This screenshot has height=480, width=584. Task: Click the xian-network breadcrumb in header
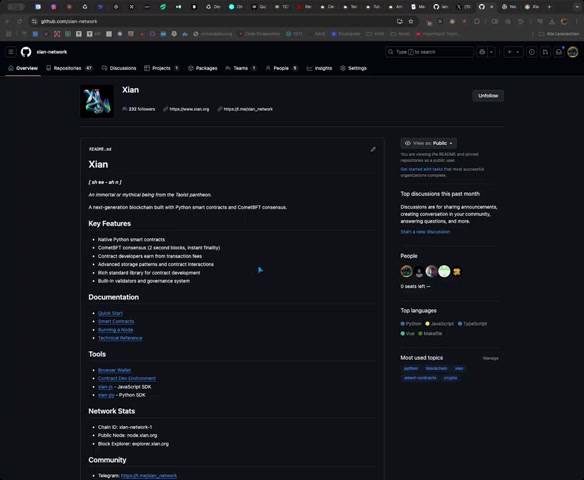pyautogui.click(x=51, y=52)
